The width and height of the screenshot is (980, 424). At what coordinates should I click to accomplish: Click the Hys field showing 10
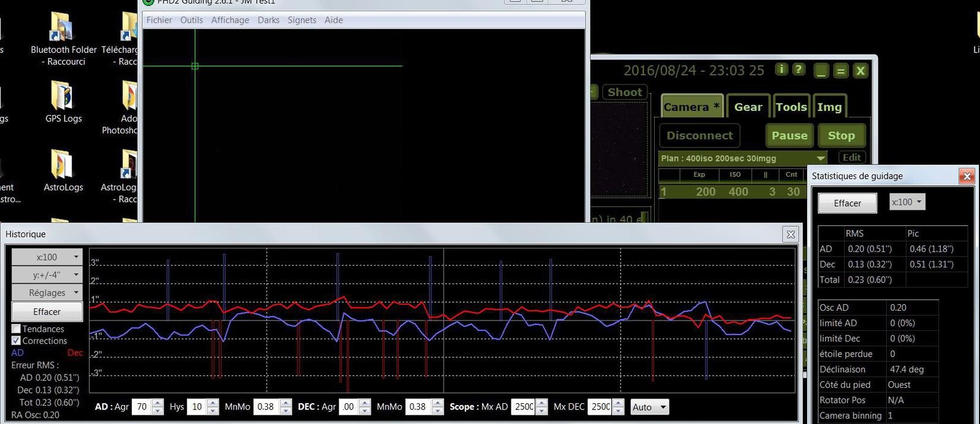click(x=197, y=407)
